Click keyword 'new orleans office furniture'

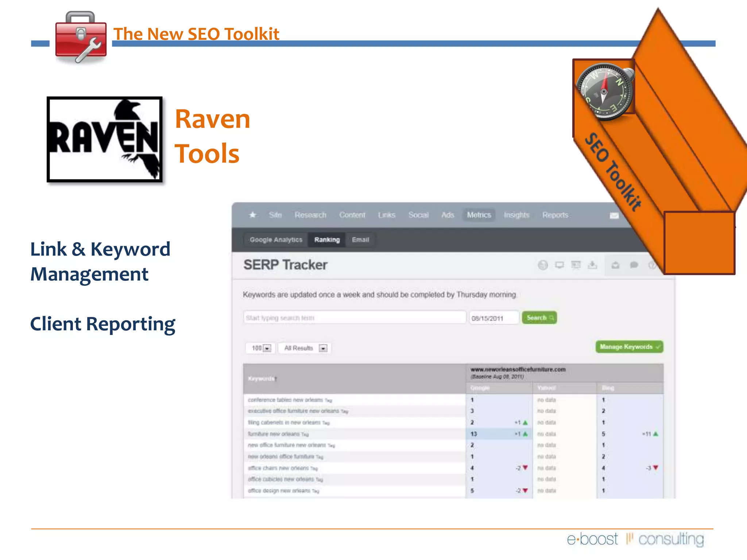(x=281, y=456)
